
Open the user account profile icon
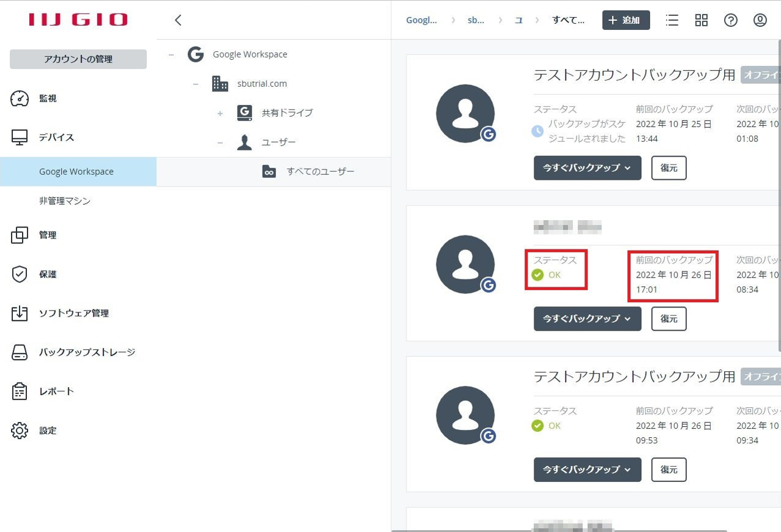(760, 20)
